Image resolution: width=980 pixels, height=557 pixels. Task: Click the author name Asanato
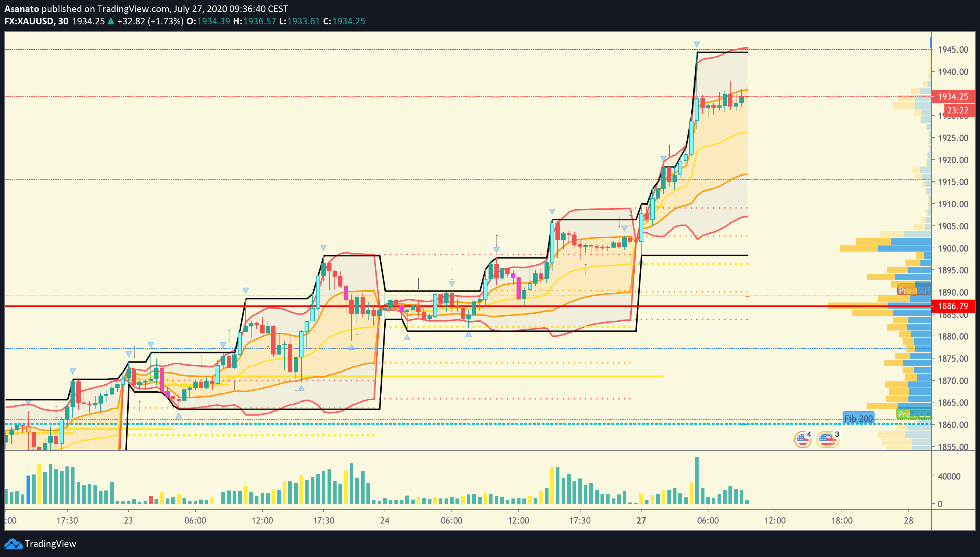pyautogui.click(x=21, y=8)
